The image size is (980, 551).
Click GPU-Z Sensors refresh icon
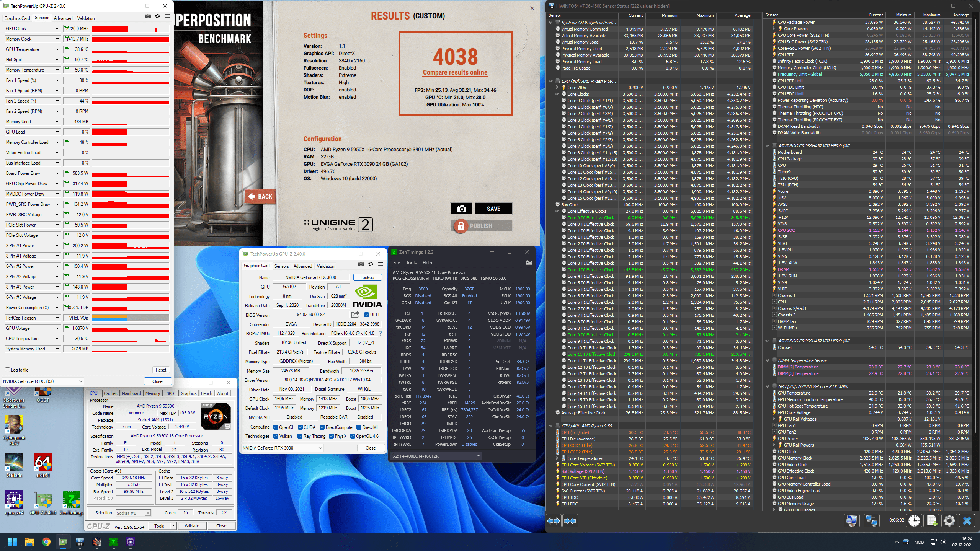157,16
